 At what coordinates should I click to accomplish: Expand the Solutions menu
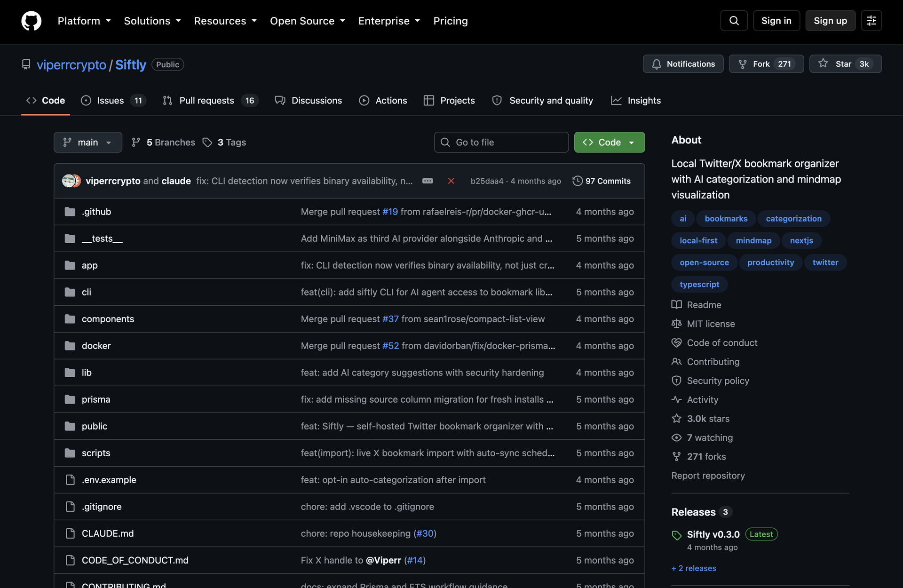[152, 21]
